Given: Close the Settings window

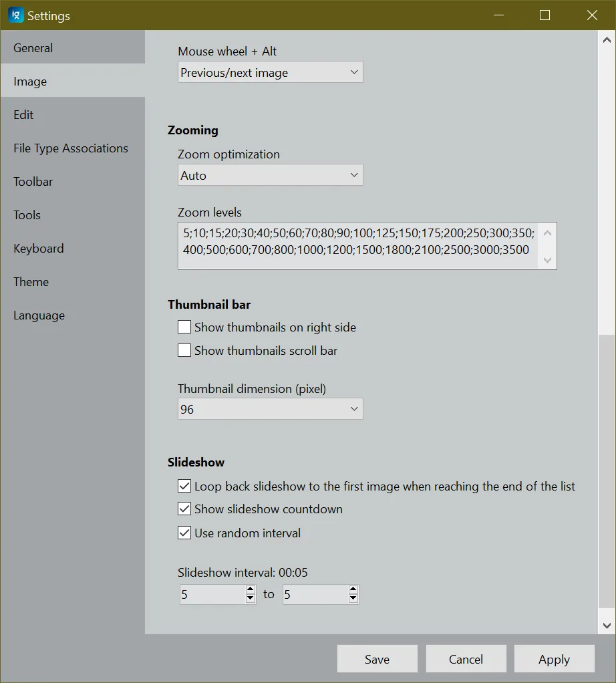Looking at the screenshot, I should pyautogui.click(x=592, y=15).
